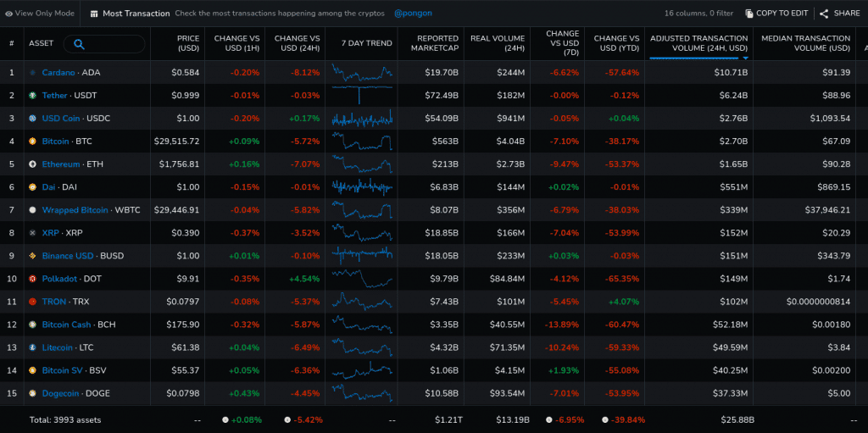Viewport: 868px width, 433px height.
Task: Open the Dogecoin asset link
Action: pos(61,394)
